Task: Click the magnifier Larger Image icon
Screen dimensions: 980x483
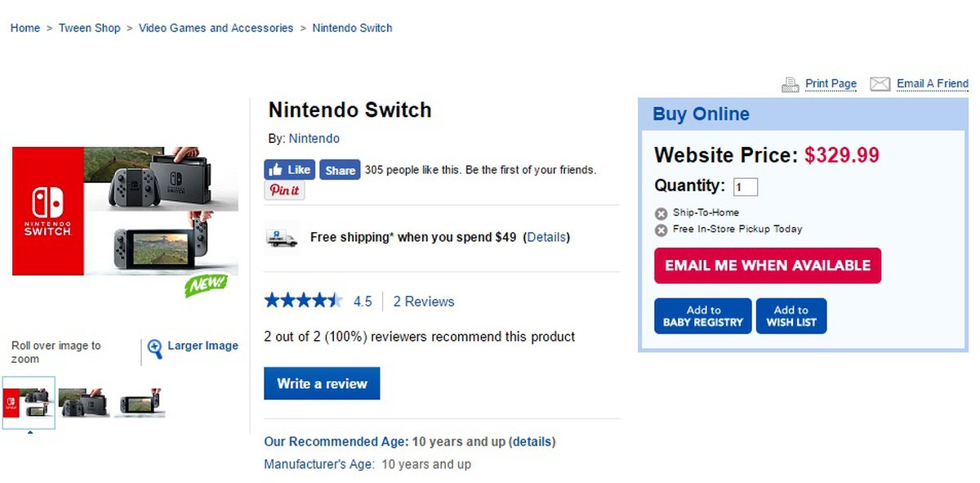Action: [x=154, y=349]
